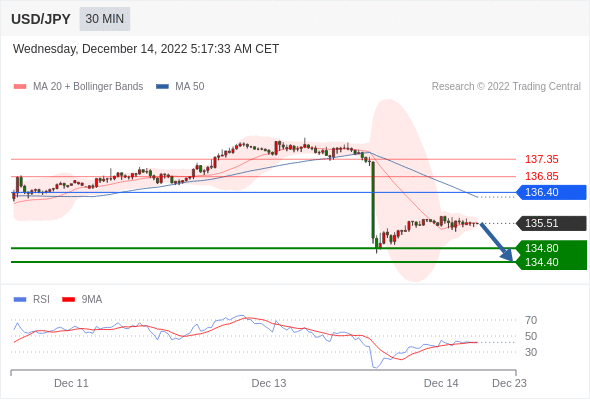Click the RSI 70 level label
The height and width of the screenshot is (400, 590).
click(x=531, y=320)
